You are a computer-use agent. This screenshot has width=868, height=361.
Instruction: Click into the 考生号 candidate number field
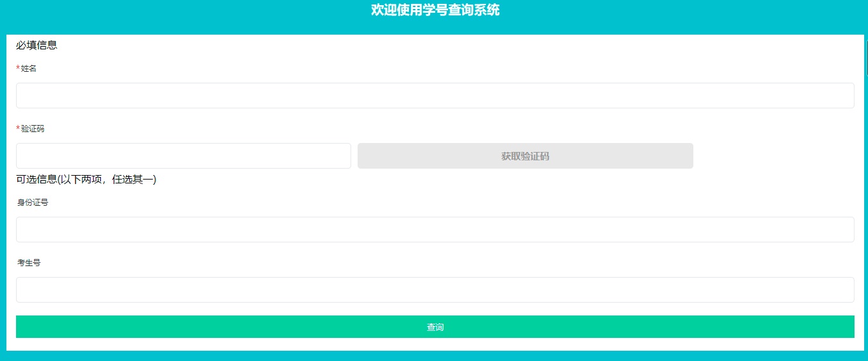tap(435, 290)
